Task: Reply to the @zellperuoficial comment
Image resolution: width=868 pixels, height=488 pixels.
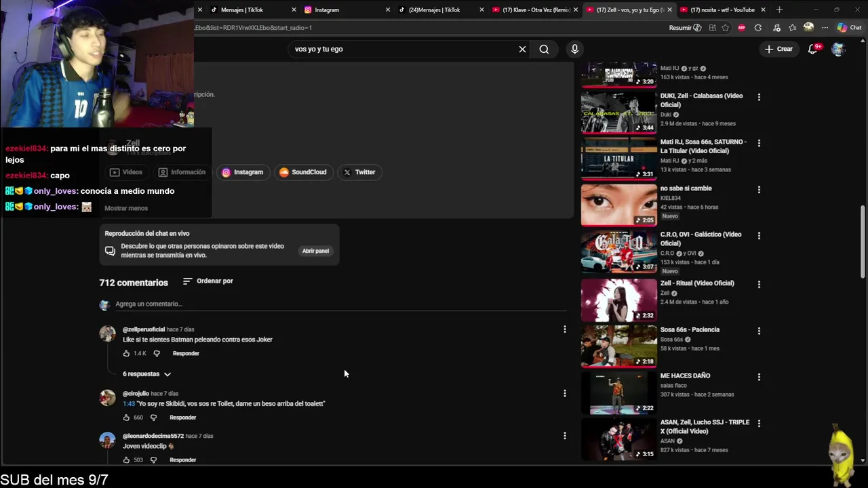Action: (186, 353)
